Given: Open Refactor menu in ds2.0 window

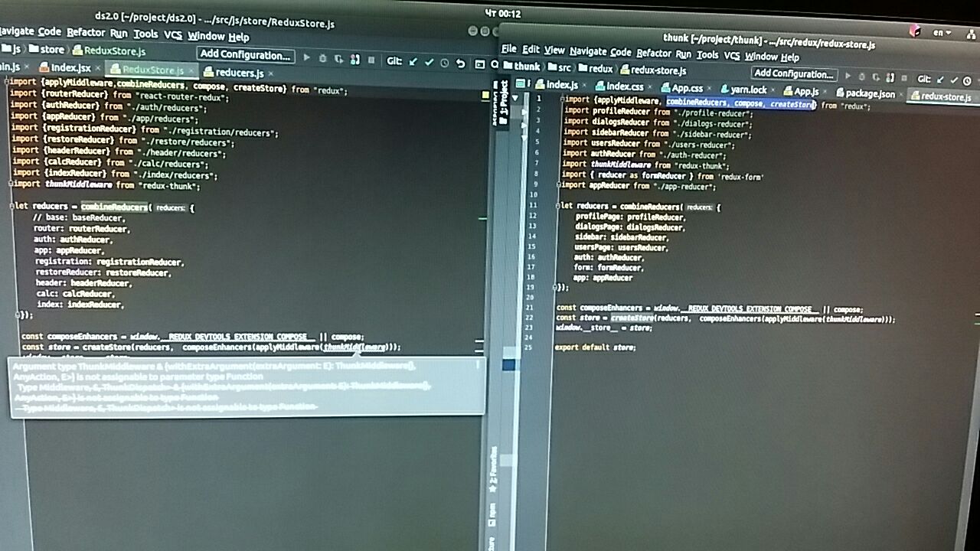Looking at the screenshot, I should click(x=86, y=32).
